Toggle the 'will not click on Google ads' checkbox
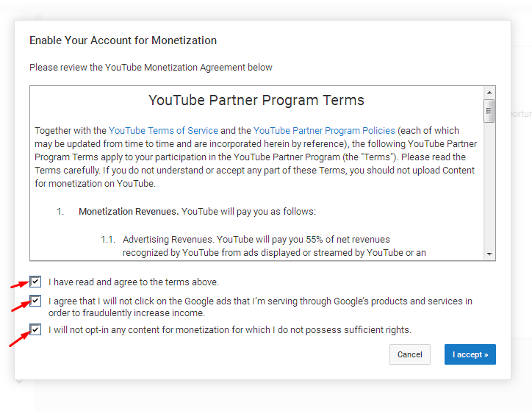Viewport: 532px width, 411px height. point(35,301)
